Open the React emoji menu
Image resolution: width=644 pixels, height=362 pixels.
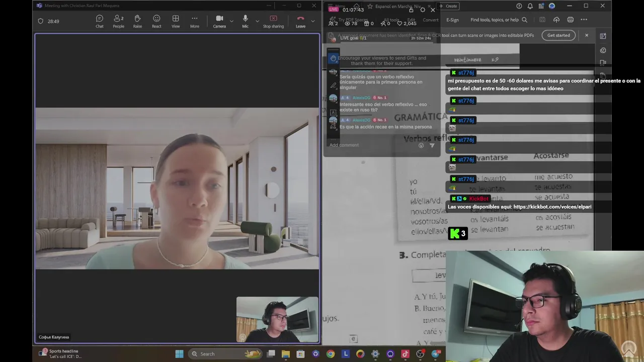[156, 21]
